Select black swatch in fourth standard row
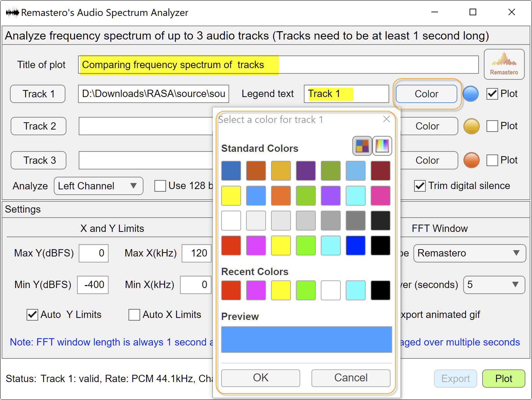This screenshot has width=532, height=400. [x=381, y=246]
